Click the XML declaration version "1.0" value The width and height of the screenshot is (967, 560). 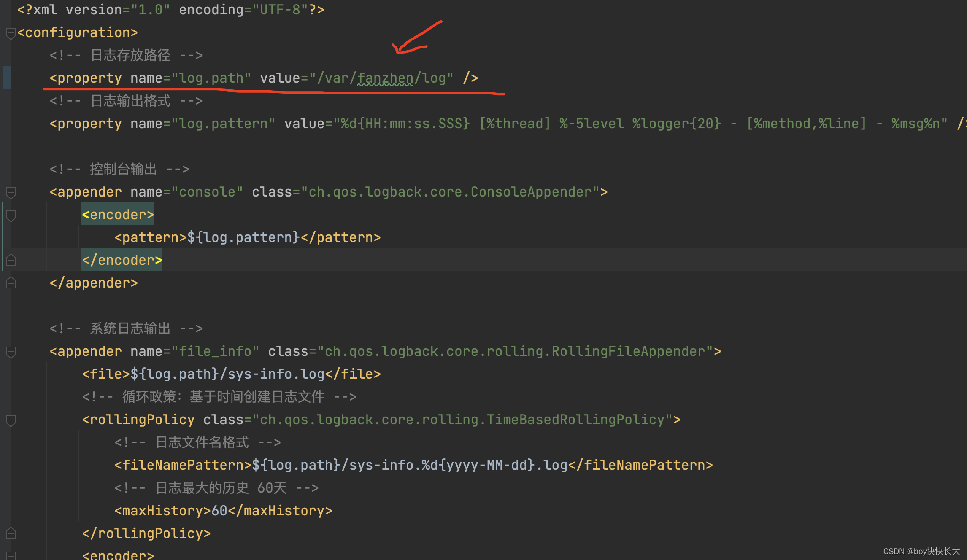[150, 10]
